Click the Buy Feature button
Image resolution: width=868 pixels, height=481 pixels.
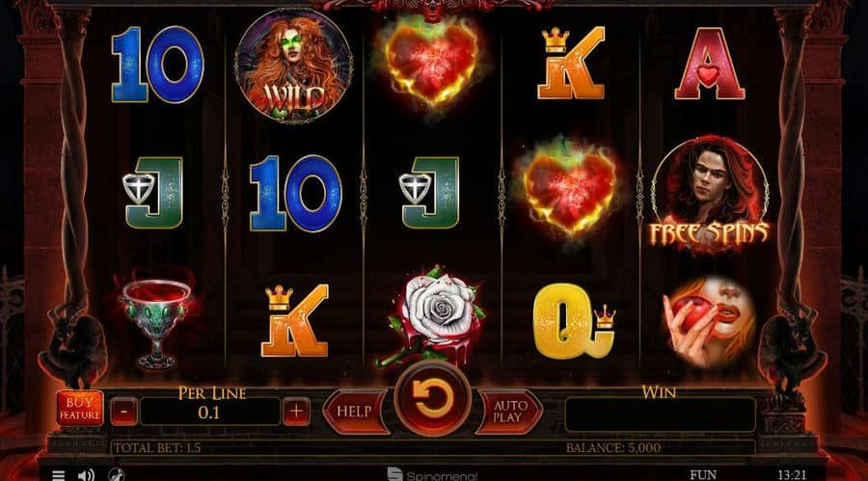[80, 409]
